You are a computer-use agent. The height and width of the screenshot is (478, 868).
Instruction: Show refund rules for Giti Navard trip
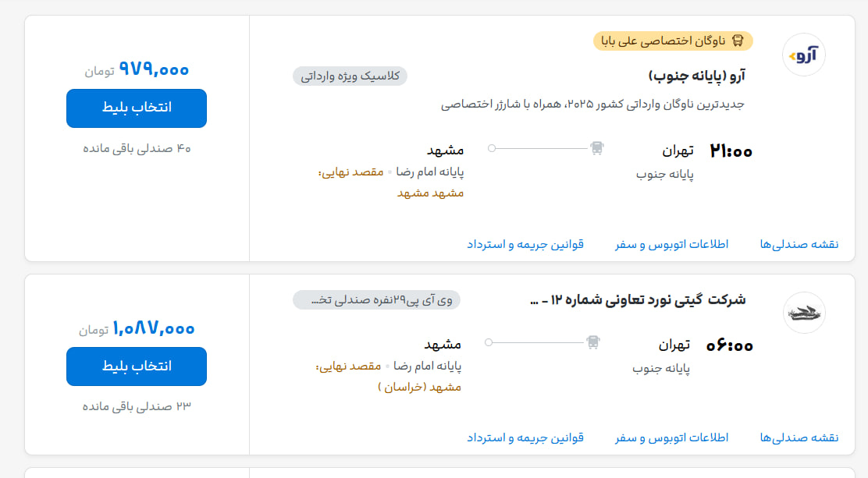[525, 437]
